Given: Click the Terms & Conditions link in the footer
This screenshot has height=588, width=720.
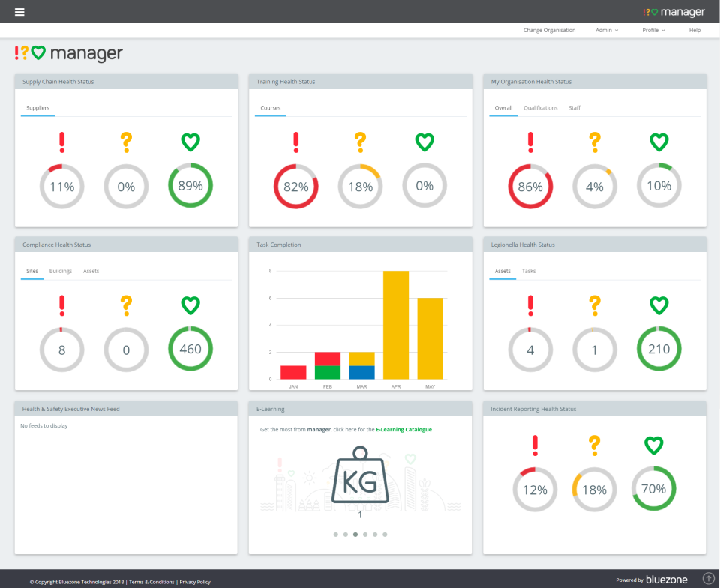Looking at the screenshot, I should tap(151, 581).
